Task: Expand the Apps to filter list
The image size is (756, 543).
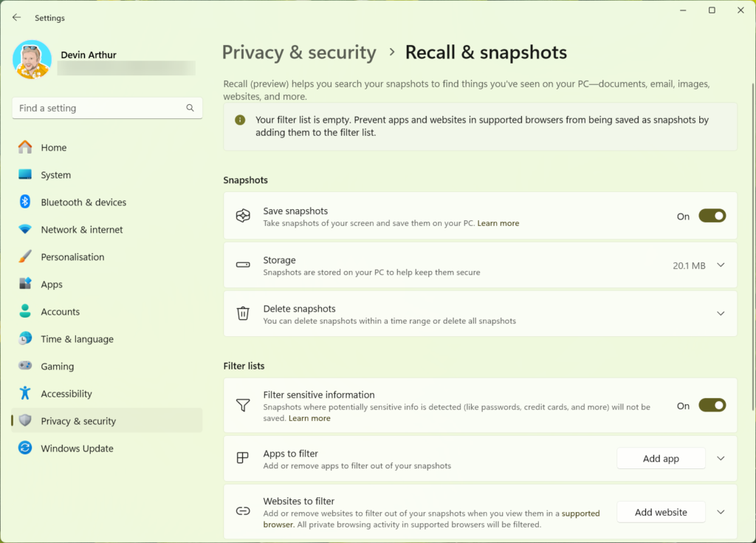Action: click(x=721, y=459)
